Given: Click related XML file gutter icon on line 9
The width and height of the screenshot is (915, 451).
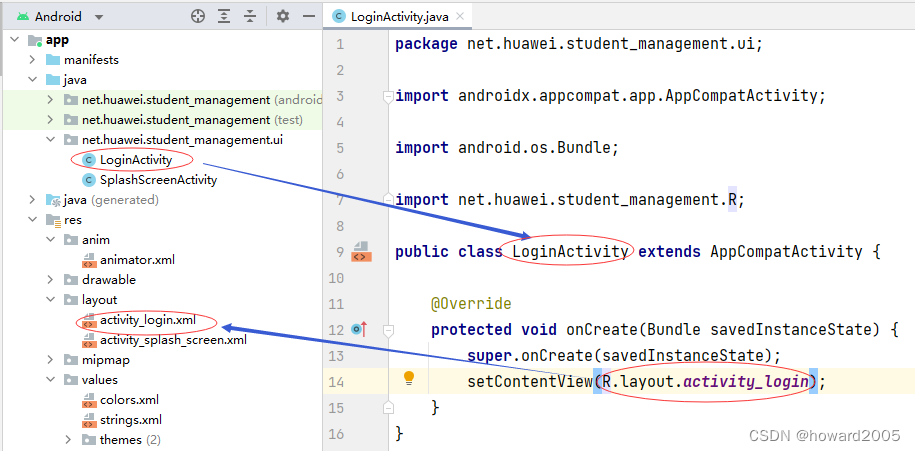Looking at the screenshot, I should 360,252.
